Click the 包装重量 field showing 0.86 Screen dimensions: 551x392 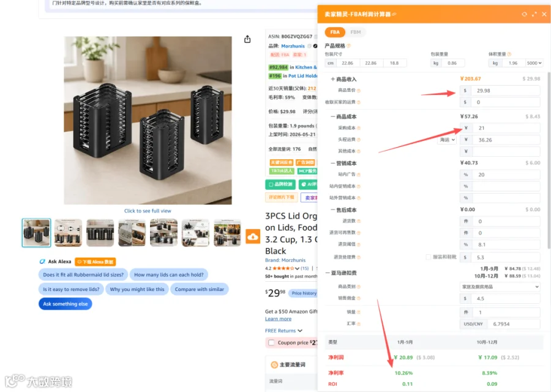453,63
